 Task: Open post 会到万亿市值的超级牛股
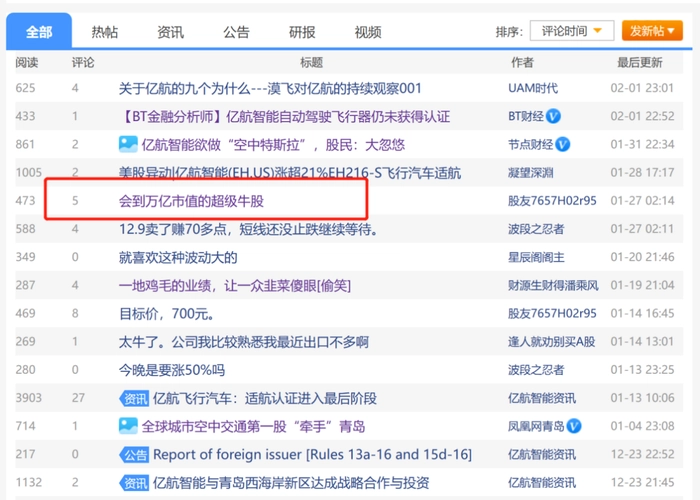click(x=191, y=201)
